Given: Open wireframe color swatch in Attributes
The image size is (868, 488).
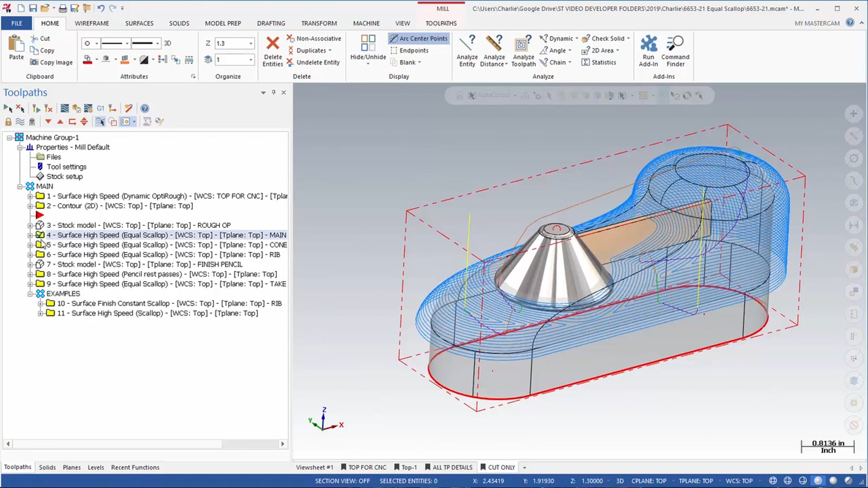Looking at the screenshot, I should [88, 60].
